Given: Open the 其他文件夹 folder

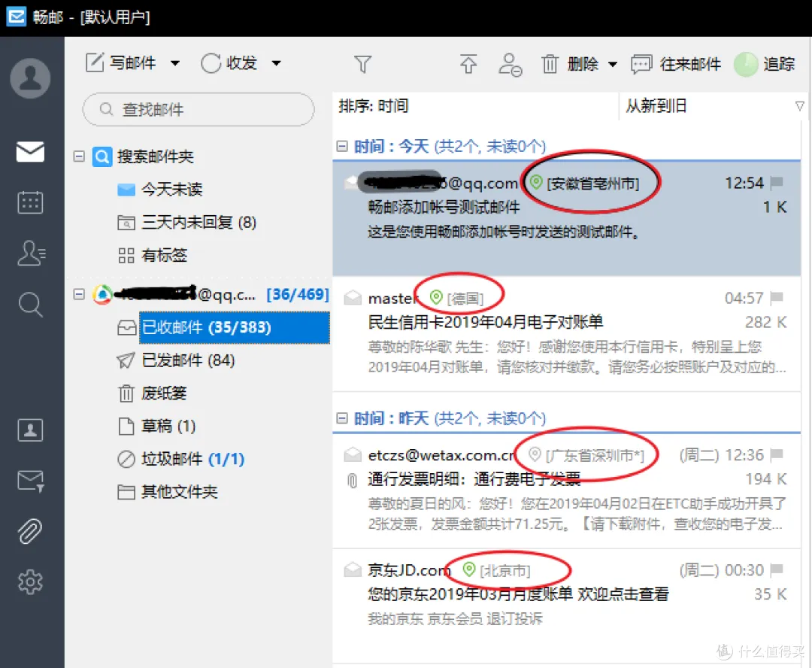Looking at the screenshot, I should (167, 492).
